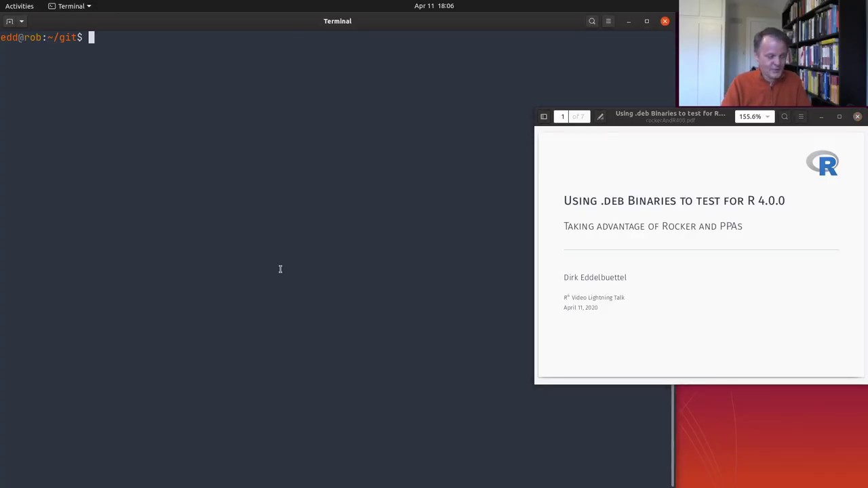The image size is (868, 488).
Task: Toggle the PDF viewer side pane
Action: coord(544,117)
